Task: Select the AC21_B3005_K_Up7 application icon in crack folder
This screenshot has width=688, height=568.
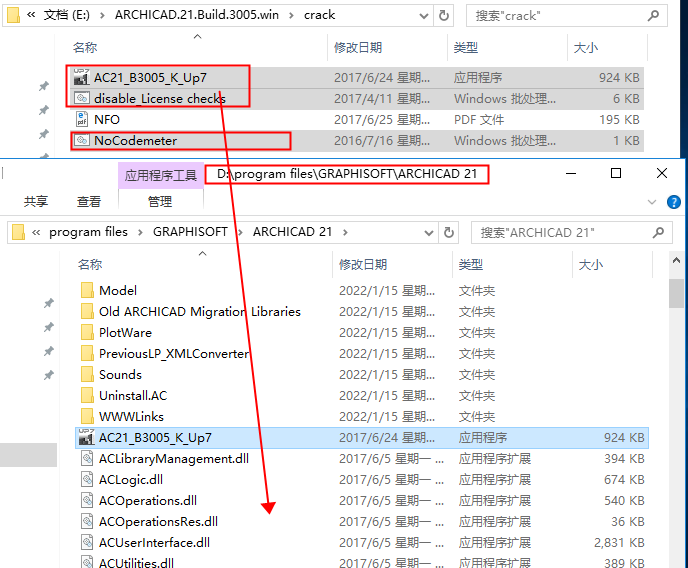Action: 81,78
